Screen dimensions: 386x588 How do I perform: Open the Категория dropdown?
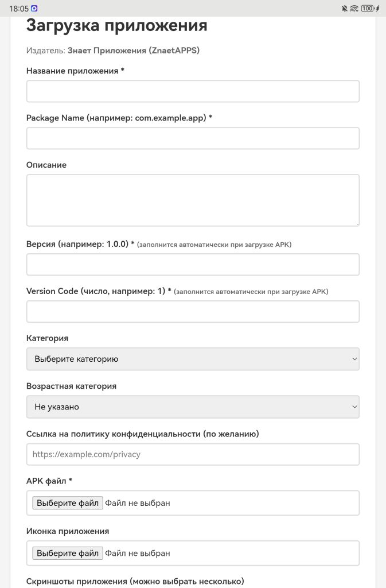(x=193, y=359)
